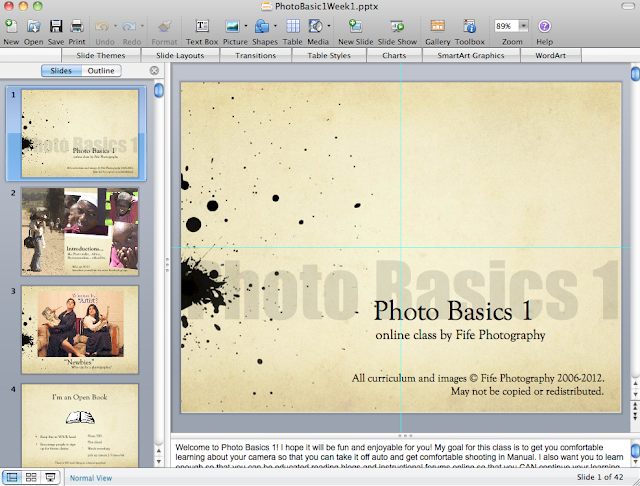Close the slides pane
This screenshot has height=486, width=640.
[x=154, y=71]
